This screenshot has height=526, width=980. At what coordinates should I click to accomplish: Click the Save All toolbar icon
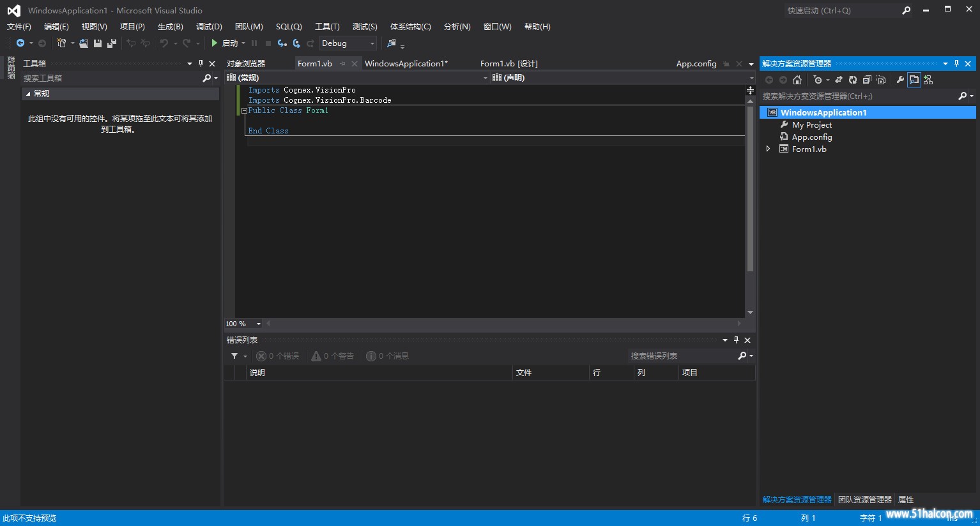click(x=112, y=43)
